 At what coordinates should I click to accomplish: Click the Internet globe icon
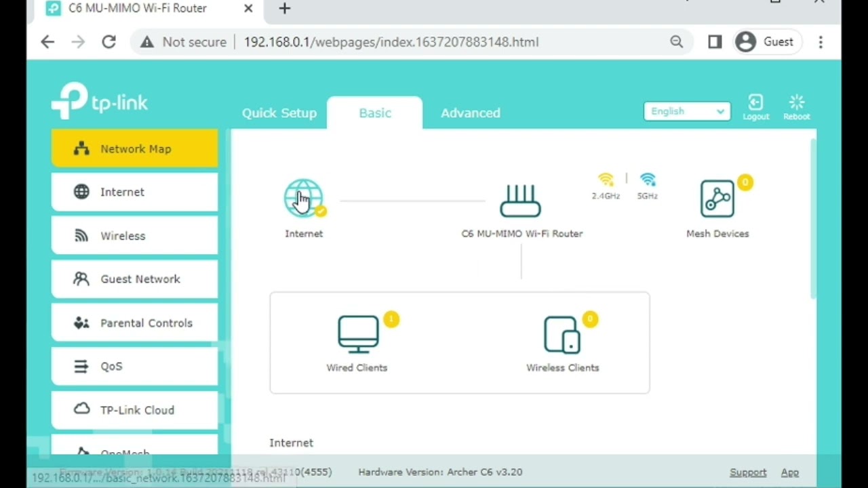(x=303, y=198)
